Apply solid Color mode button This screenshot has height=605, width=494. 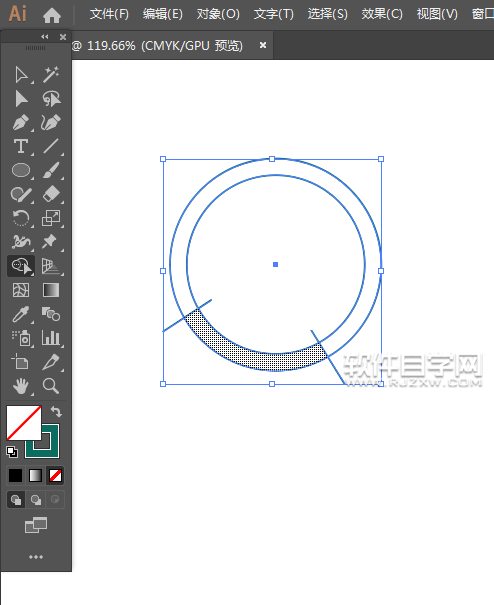click(x=15, y=475)
